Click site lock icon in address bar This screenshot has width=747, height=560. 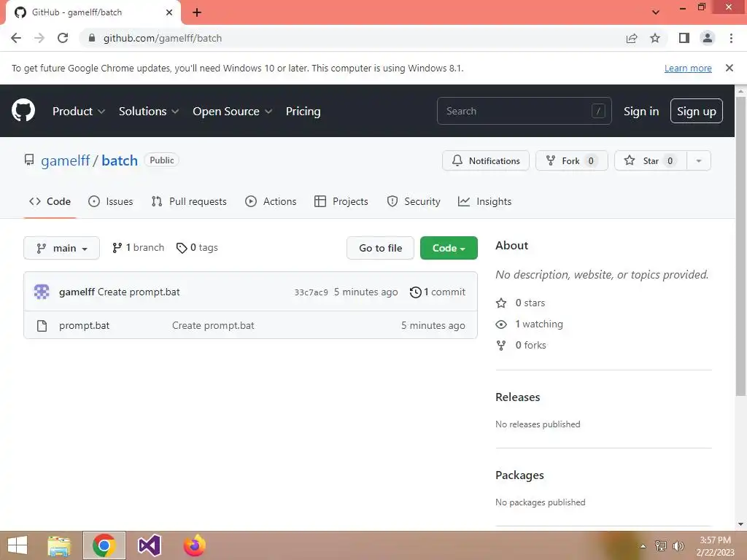point(91,38)
